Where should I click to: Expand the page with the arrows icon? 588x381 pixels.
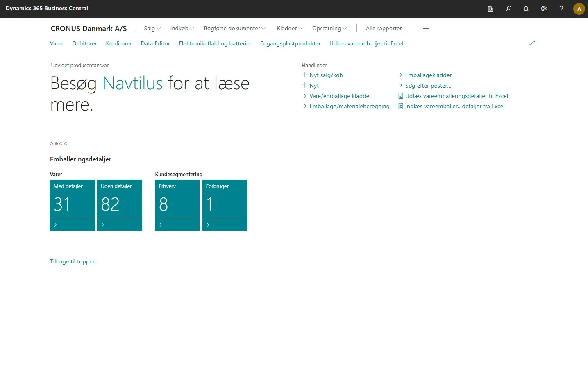coord(532,43)
